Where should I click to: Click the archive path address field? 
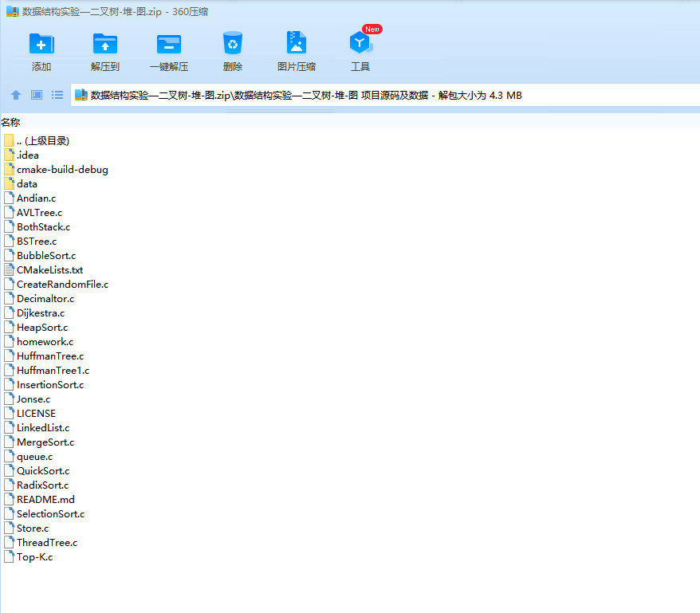(x=385, y=95)
